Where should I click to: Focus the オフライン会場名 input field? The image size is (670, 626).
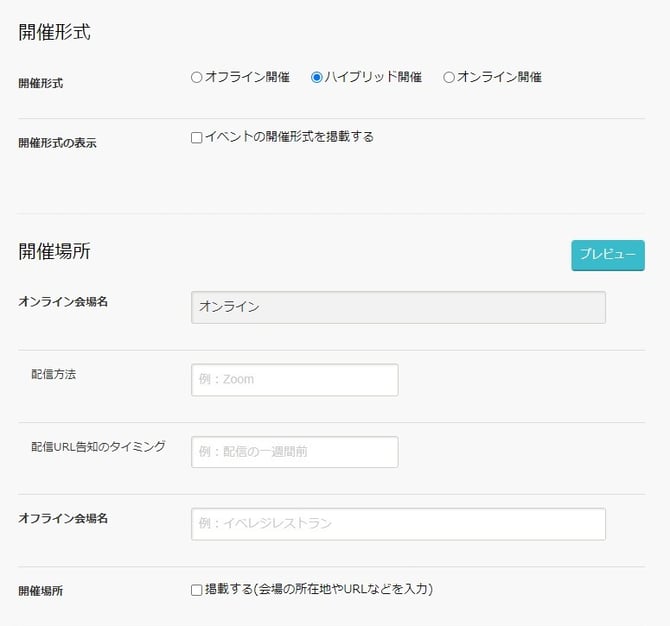pyautogui.click(x=398, y=524)
